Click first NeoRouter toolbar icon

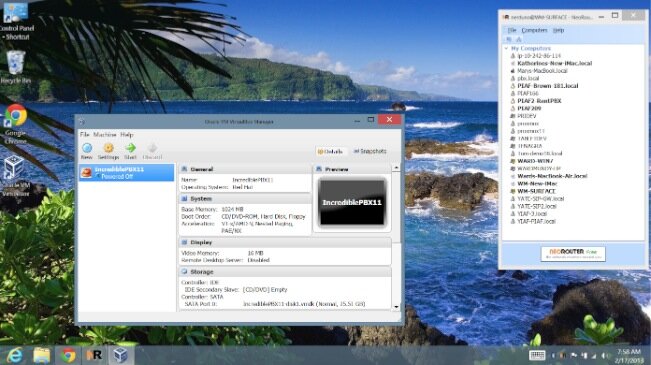pyautogui.click(x=509, y=39)
